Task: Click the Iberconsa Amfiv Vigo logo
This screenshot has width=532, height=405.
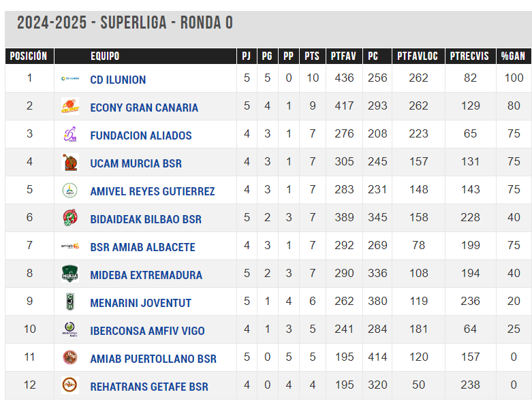Action: coord(70,329)
